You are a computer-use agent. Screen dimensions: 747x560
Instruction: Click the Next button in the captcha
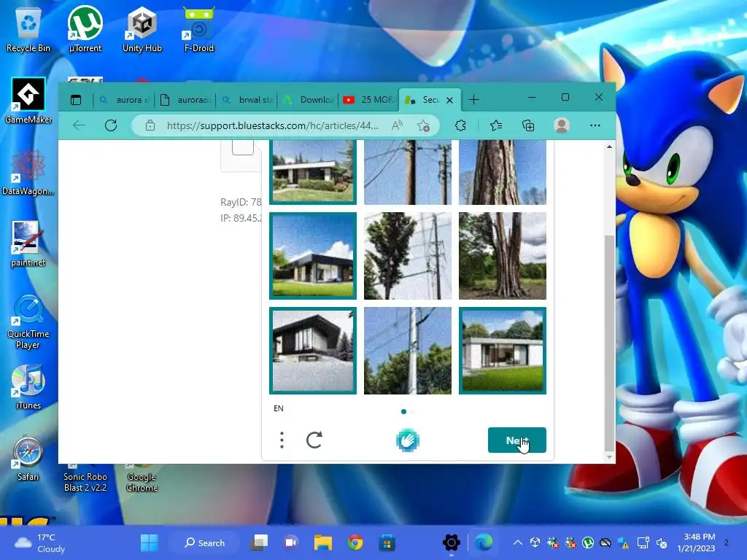517,440
